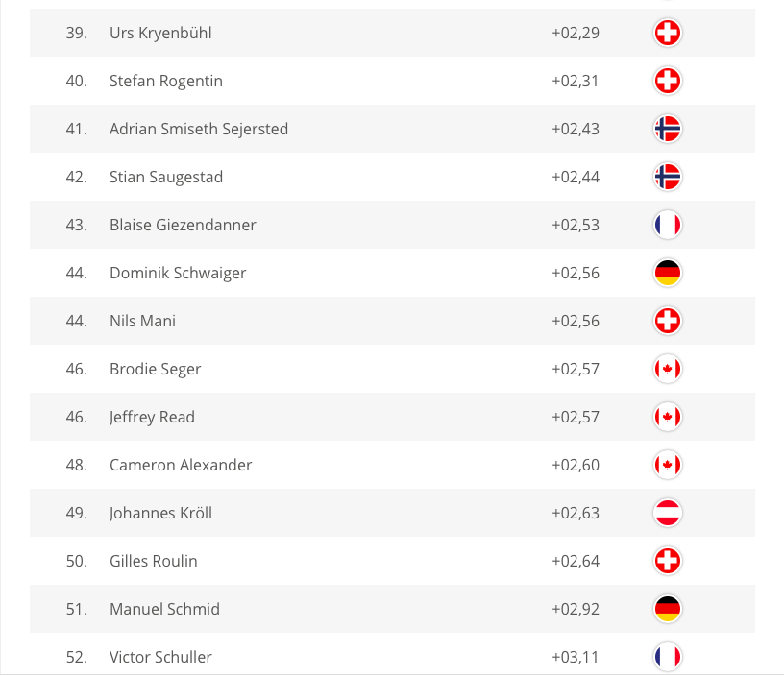
Task: Click the German flag beside Dominik Schwaiger
Action: click(667, 273)
